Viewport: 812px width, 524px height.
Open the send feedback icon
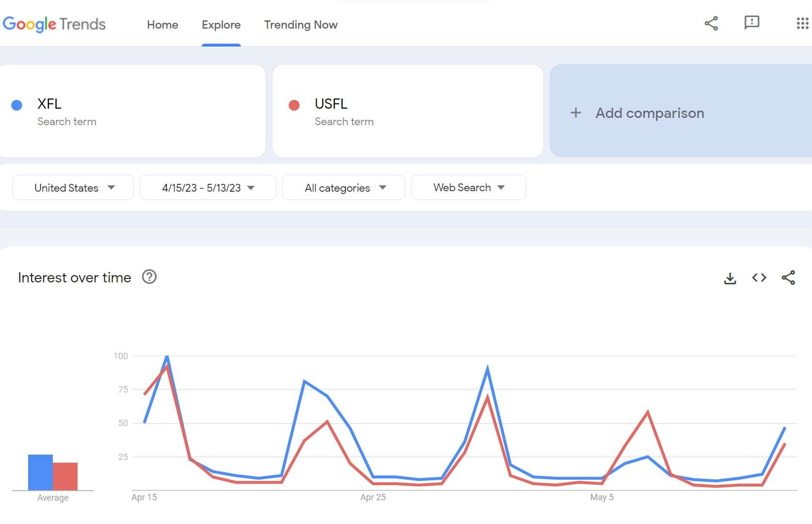coord(752,23)
